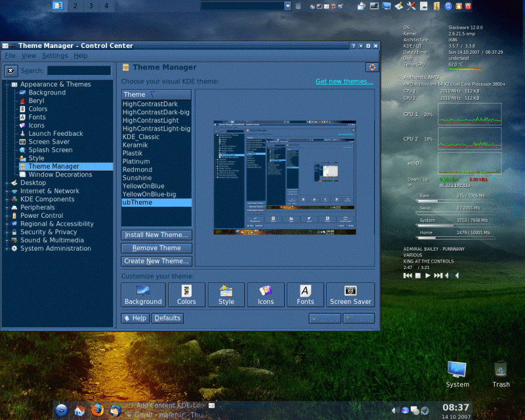
Task: Follow the Get new themes link
Action: (344, 81)
